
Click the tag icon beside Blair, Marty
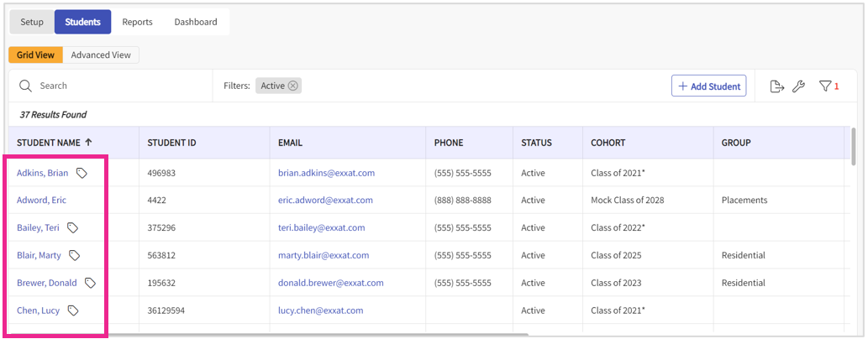click(74, 255)
